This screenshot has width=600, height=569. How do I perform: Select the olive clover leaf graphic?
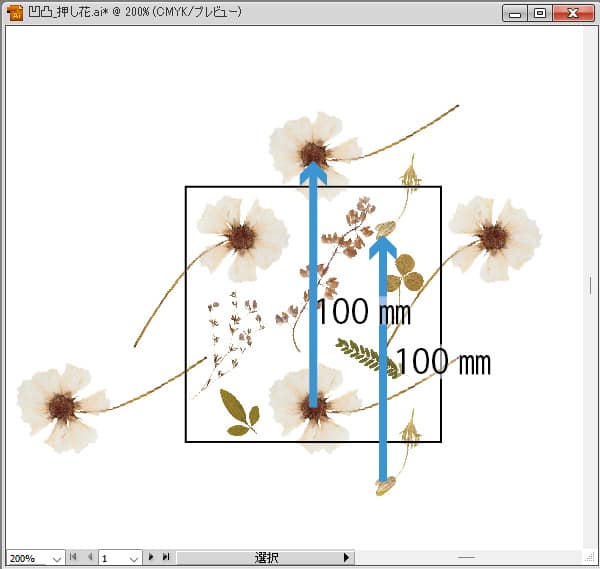tap(406, 270)
